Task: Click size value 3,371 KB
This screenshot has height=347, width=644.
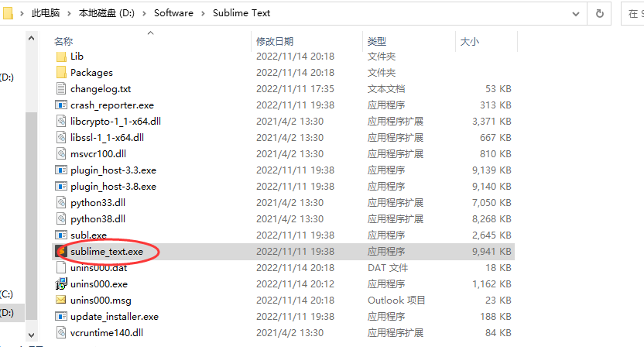Action: pyautogui.click(x=492, y=122)
